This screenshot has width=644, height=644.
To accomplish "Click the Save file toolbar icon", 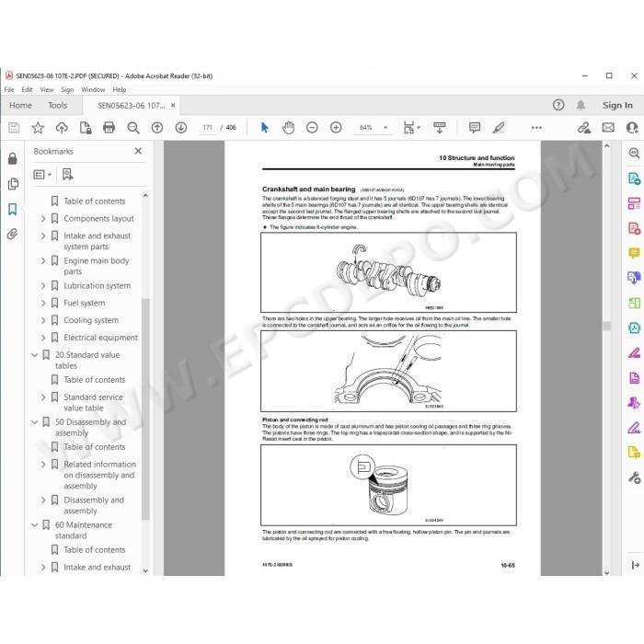I will 14,128.
